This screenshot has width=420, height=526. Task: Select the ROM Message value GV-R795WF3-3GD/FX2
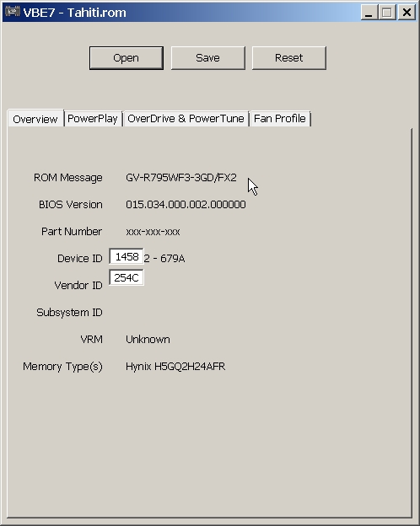[x=181, y=178]
